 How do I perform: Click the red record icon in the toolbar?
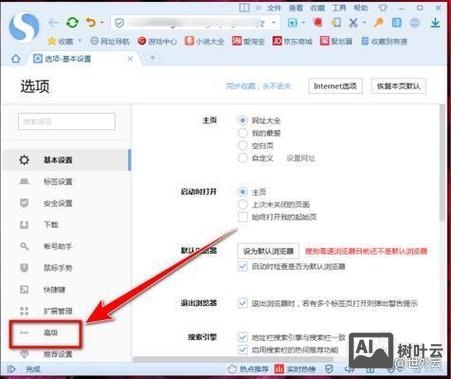[318, 23]
